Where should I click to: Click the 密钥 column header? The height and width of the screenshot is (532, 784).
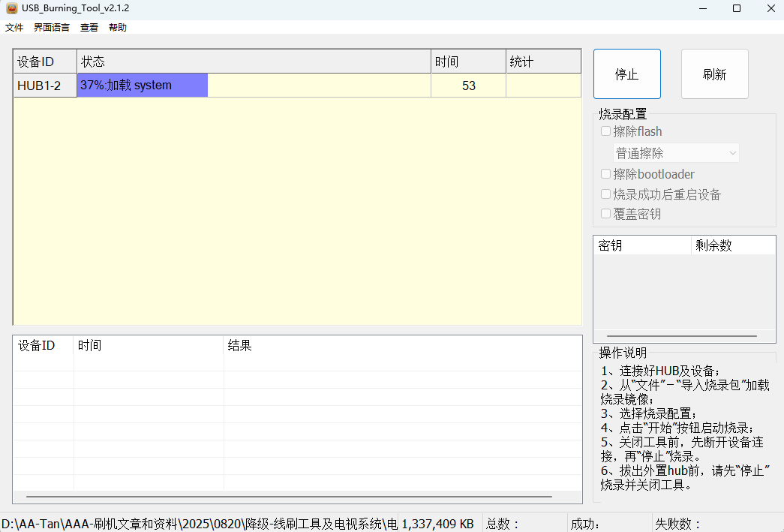pyautogui.click(x=642, y=245)
